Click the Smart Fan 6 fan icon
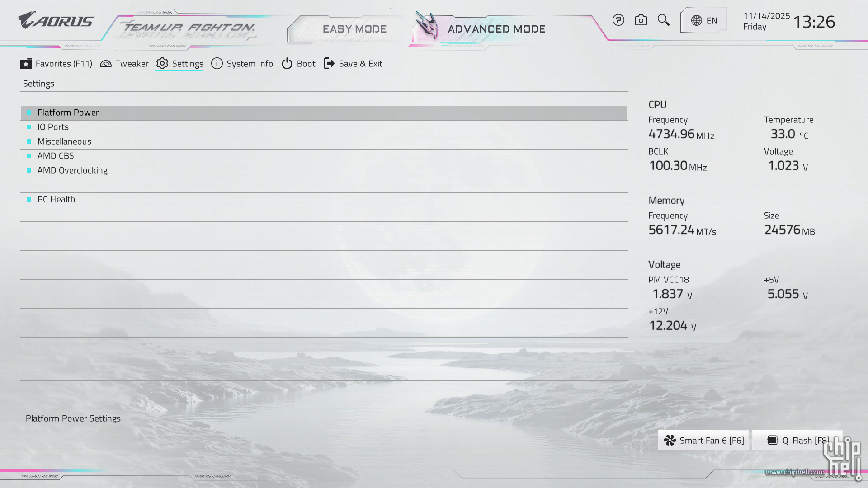 [x=670, y=441]
